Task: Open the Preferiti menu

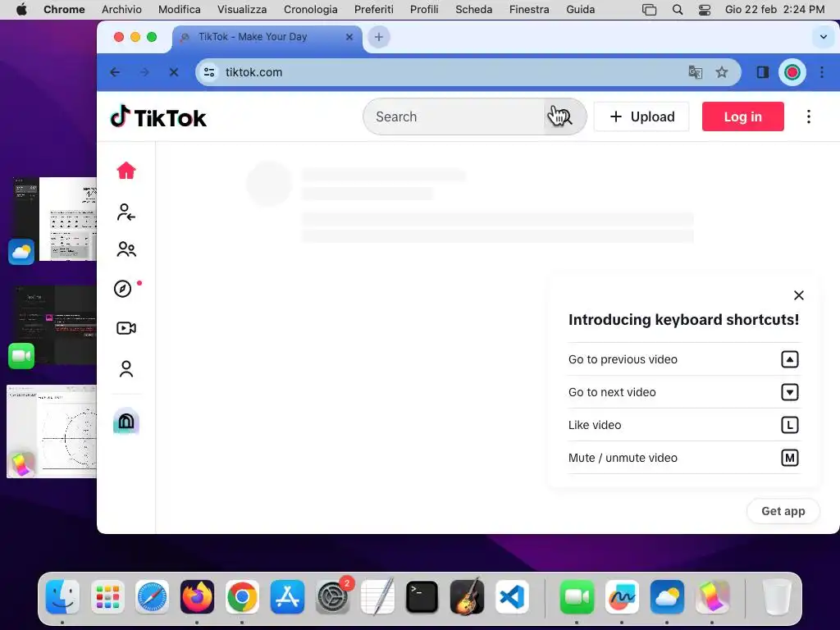Action: (374, 9)
